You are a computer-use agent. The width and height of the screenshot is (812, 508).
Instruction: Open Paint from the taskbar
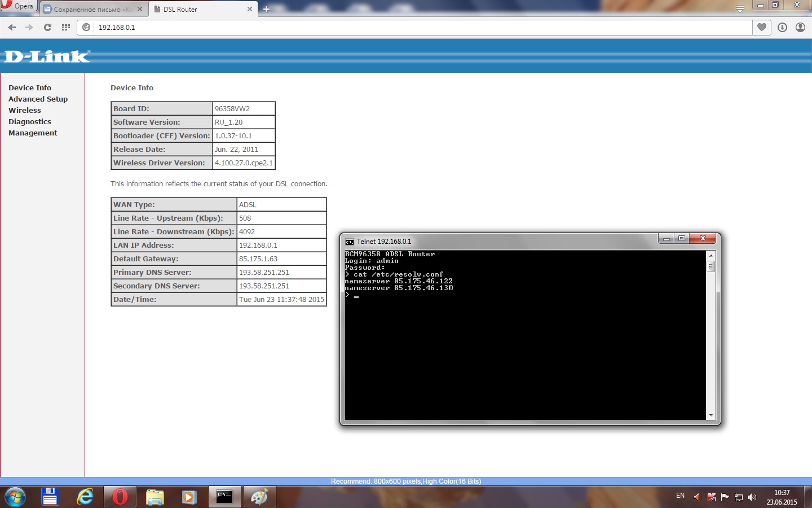point(259,497)
